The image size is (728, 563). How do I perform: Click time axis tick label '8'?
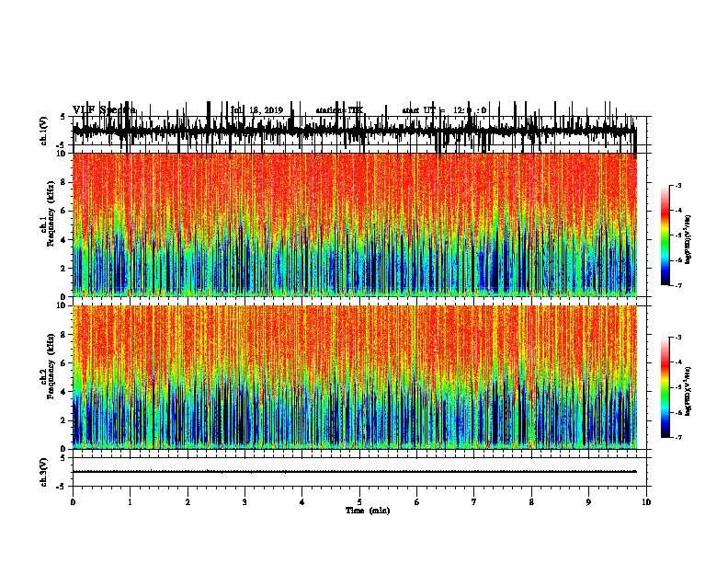531,502
